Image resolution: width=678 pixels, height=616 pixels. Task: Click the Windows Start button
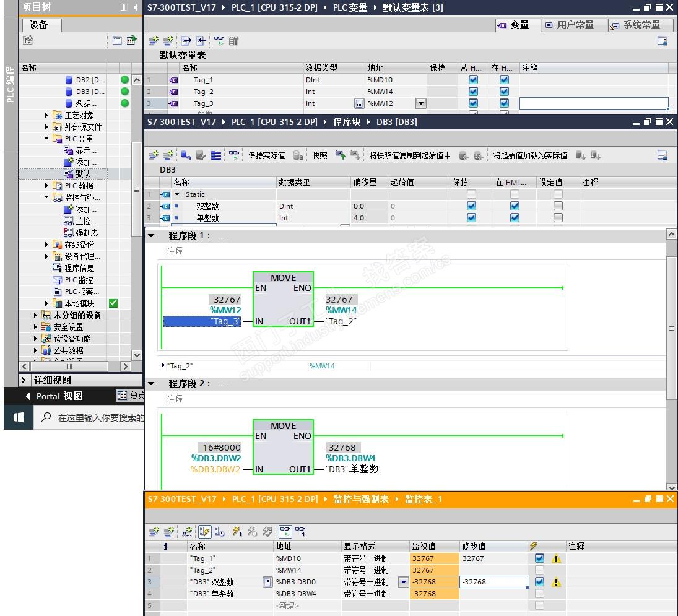18,418
